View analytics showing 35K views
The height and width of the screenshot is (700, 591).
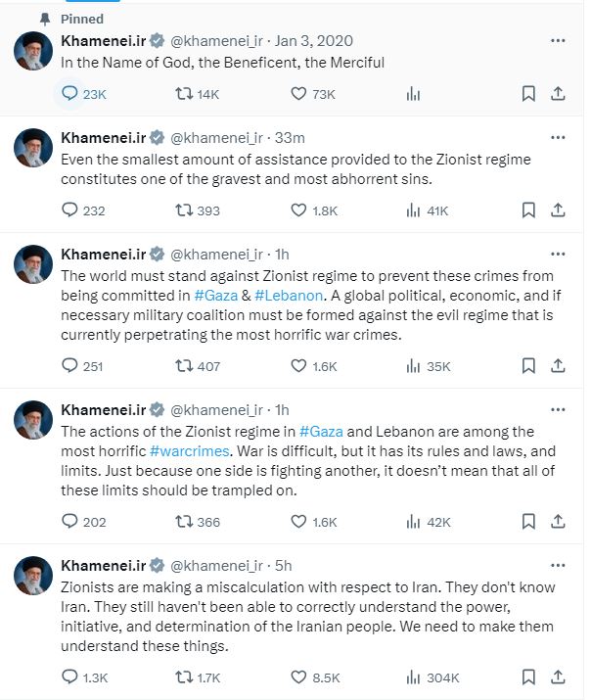click(x=414, y=366)
